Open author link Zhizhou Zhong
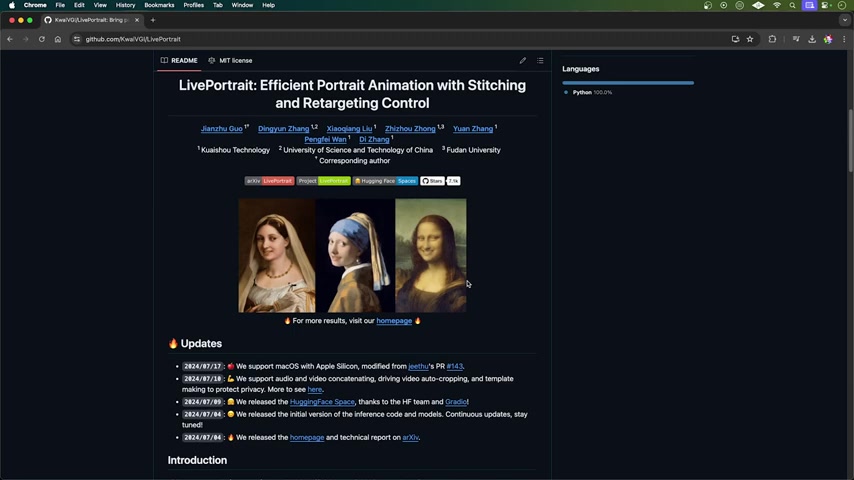Screen dimensions: 854x480 [410, 129]
